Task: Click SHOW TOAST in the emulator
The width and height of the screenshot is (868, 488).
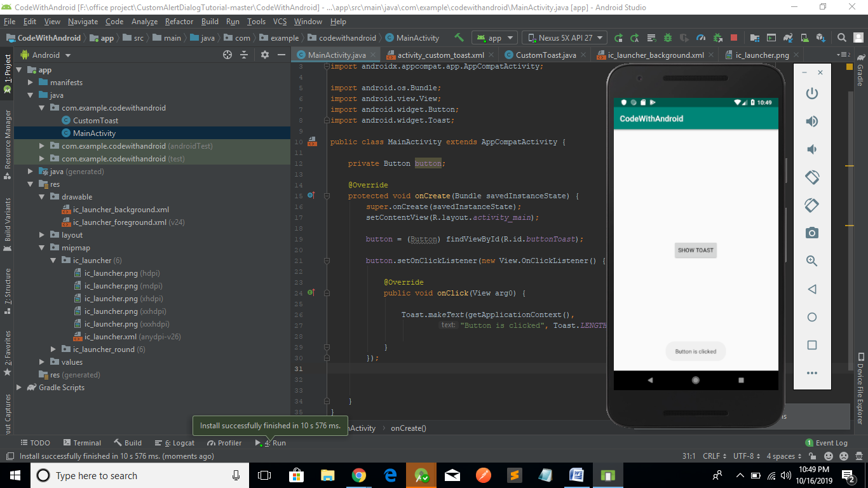Action: click(x=695, y=250)
